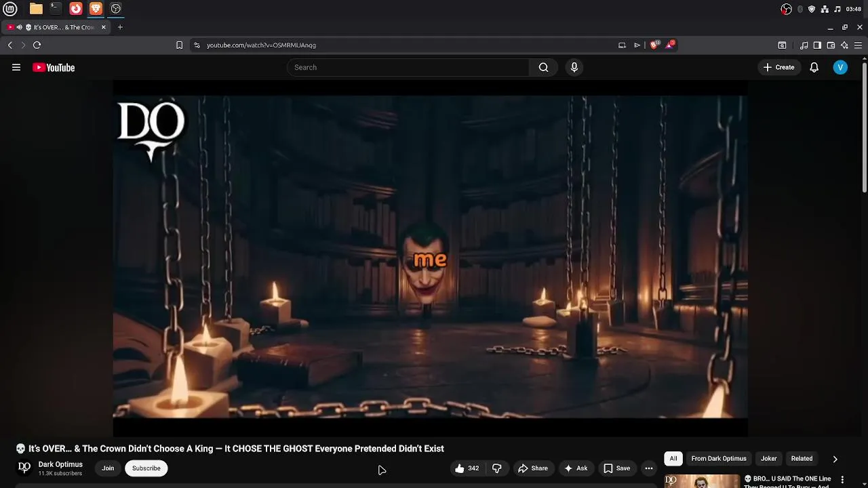The height and width of the screenshot is (488, 868).
Task: Share the video
Action: [533, 468]
